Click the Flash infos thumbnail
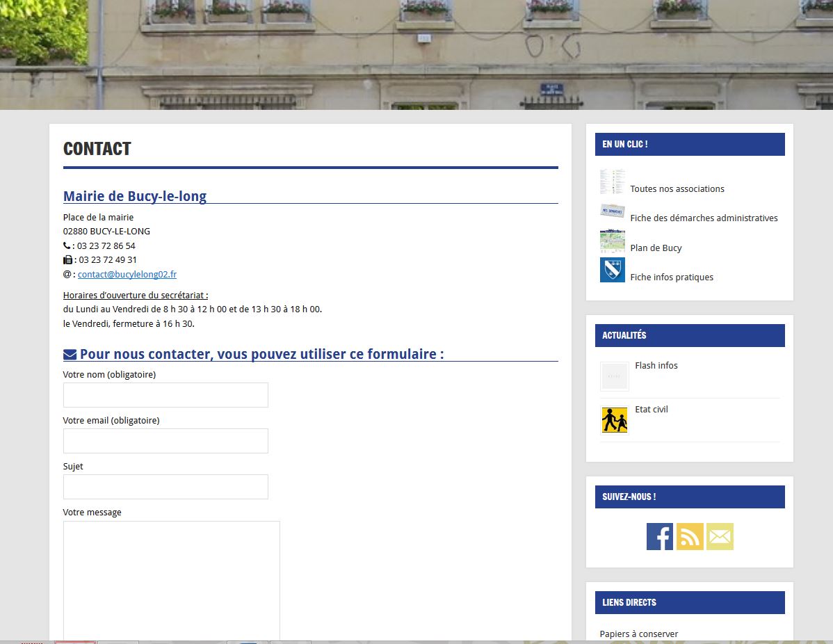Image resolution: width=833 pixels, height=644 pixels. point(614,376)
